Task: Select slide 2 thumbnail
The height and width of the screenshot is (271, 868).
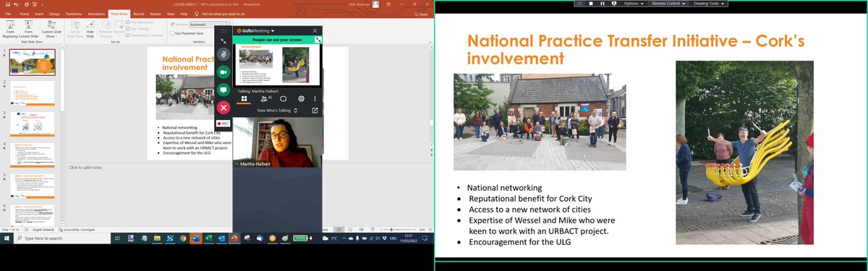Action: tap(31, 93)
